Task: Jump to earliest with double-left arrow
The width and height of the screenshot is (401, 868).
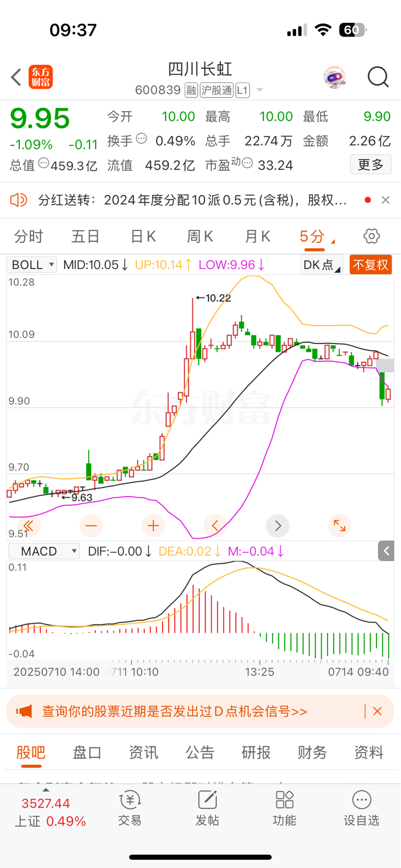Action: coord(29,525)
